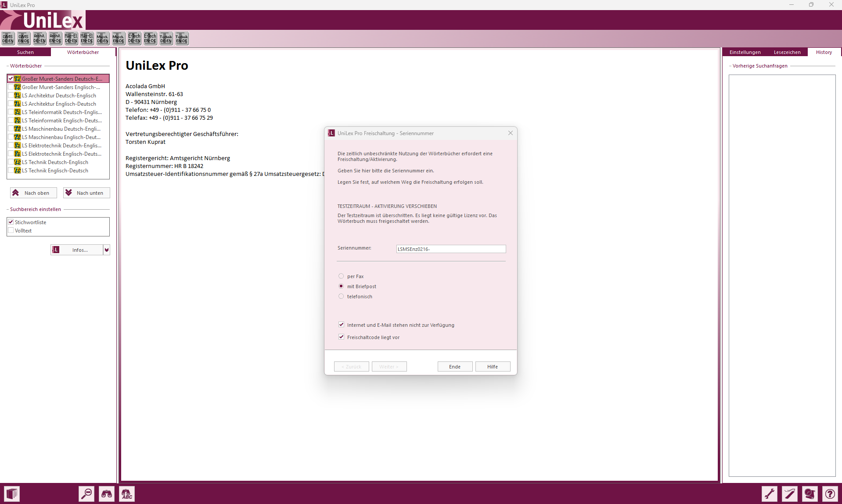
Task: Open the Lesezeichen tab
Action: click(787, 52)
